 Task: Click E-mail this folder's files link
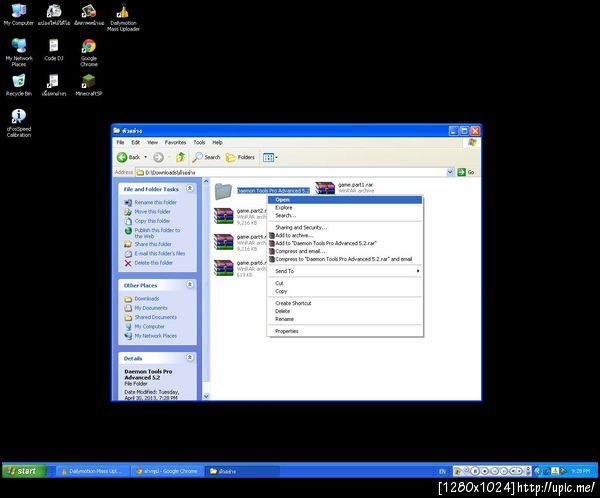tap(160, 253)
